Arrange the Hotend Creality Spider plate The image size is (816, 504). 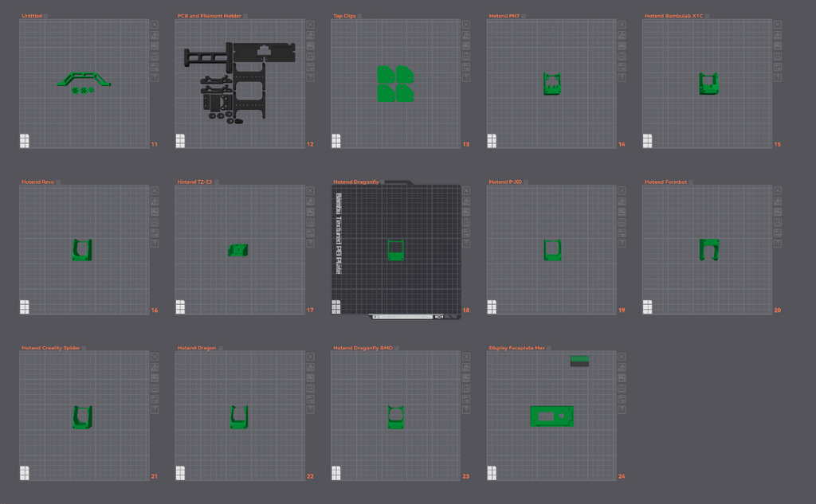(155, 378)
